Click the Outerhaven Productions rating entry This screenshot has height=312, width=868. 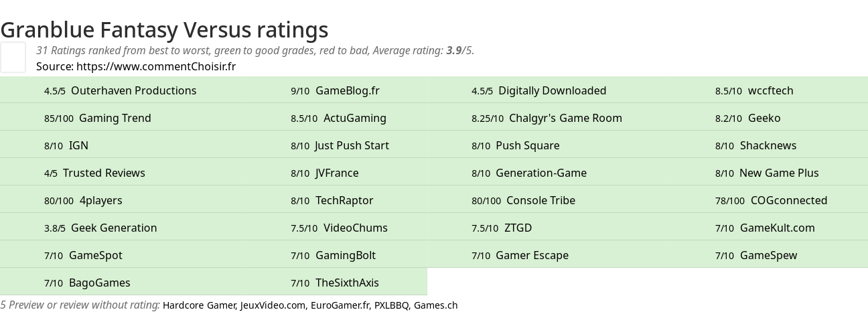(x=133, y=90)
